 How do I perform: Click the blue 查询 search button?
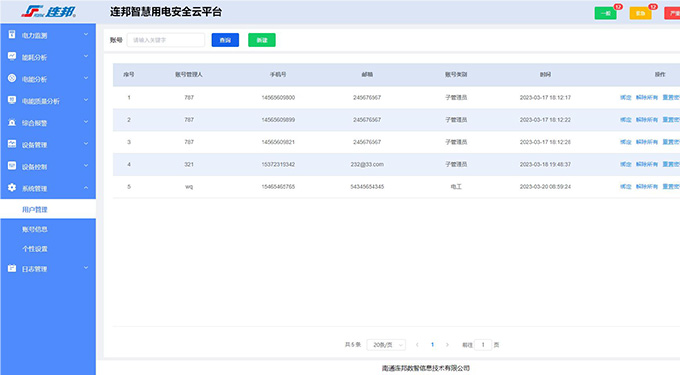click(x=225, y=40)
